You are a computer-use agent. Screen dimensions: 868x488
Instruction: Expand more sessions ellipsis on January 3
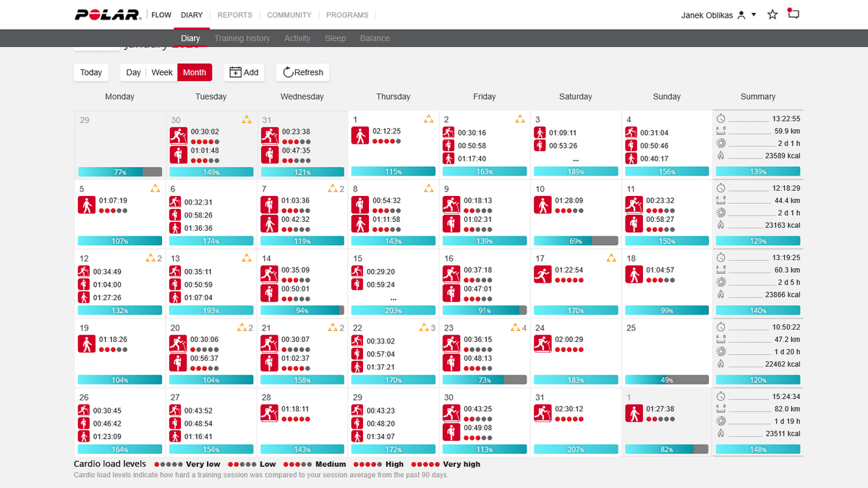576,159
